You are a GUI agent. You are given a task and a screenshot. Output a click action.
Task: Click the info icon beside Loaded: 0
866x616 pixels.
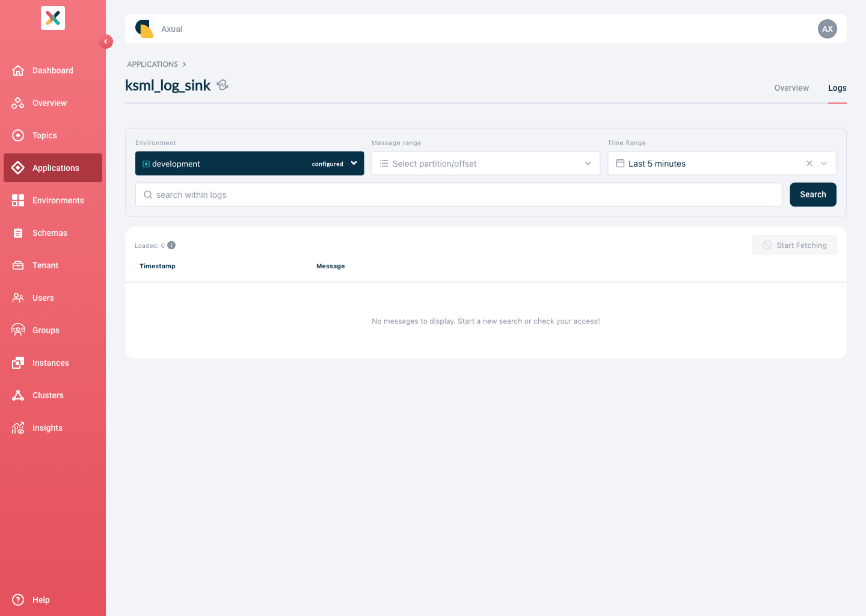pos(171,245)
